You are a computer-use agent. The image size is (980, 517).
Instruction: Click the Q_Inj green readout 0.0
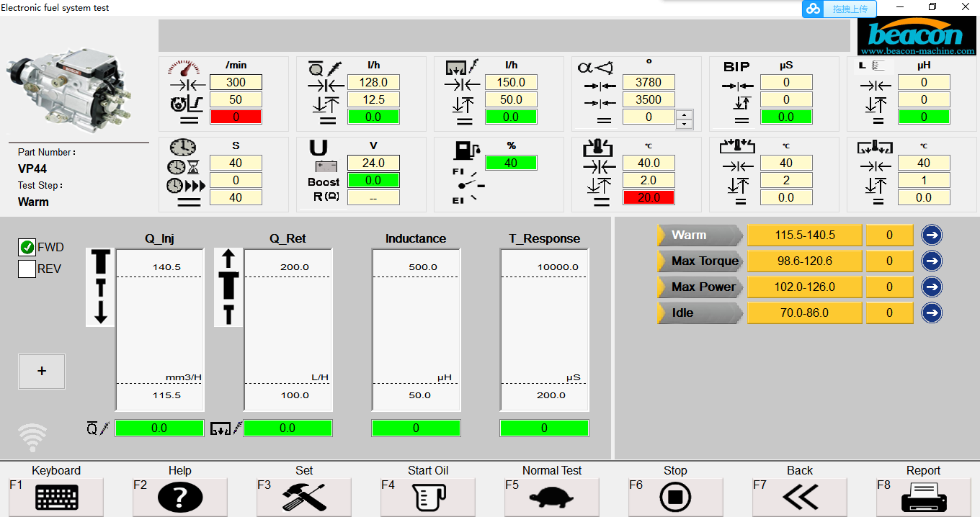coord(159,428)
